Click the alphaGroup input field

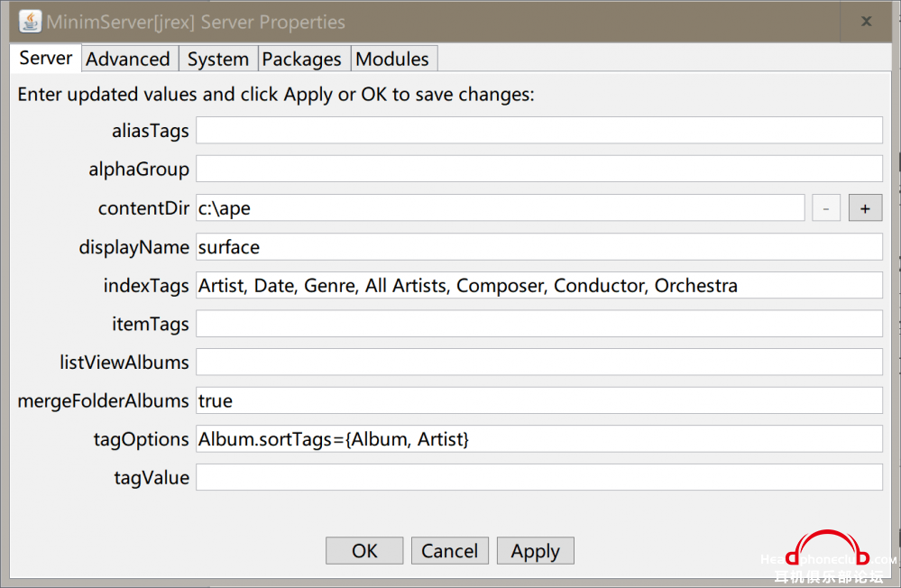point(539,169)
